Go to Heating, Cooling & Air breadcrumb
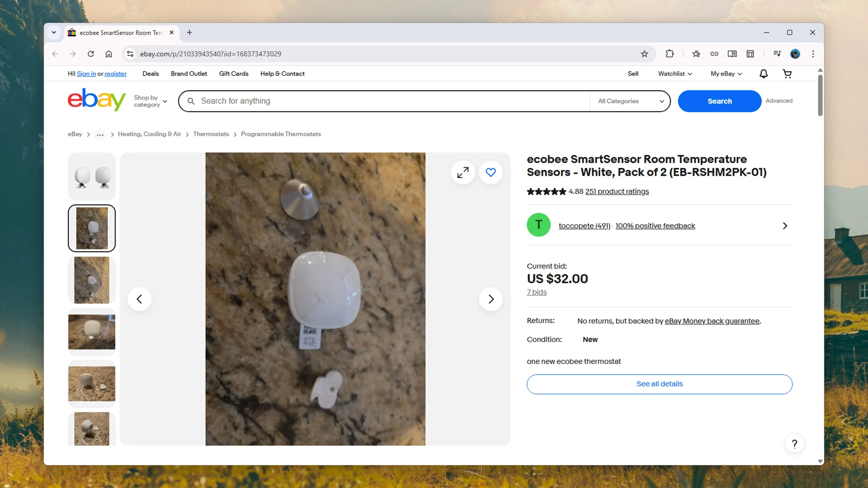This screenshot has height=488, width=868. [149, 134]
